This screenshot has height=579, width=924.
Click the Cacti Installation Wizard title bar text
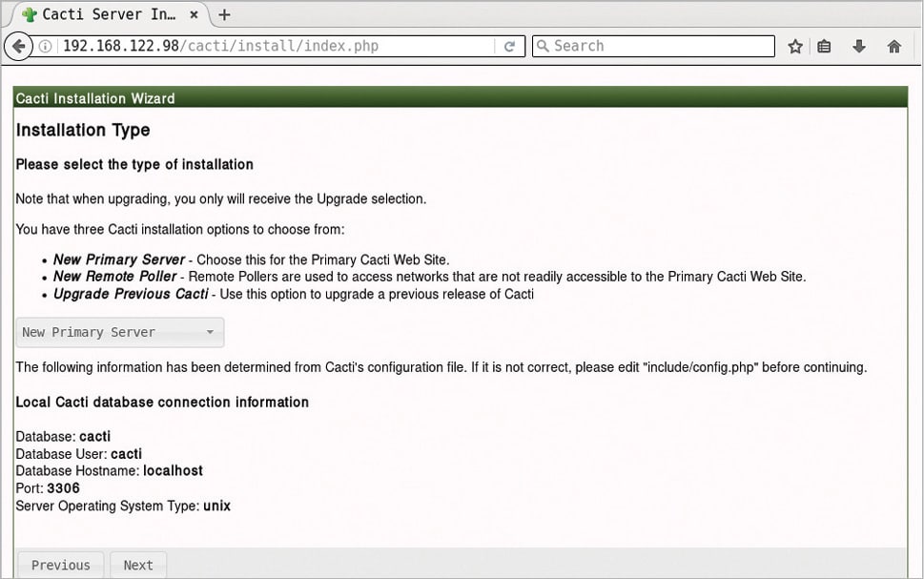pos(95,98)
